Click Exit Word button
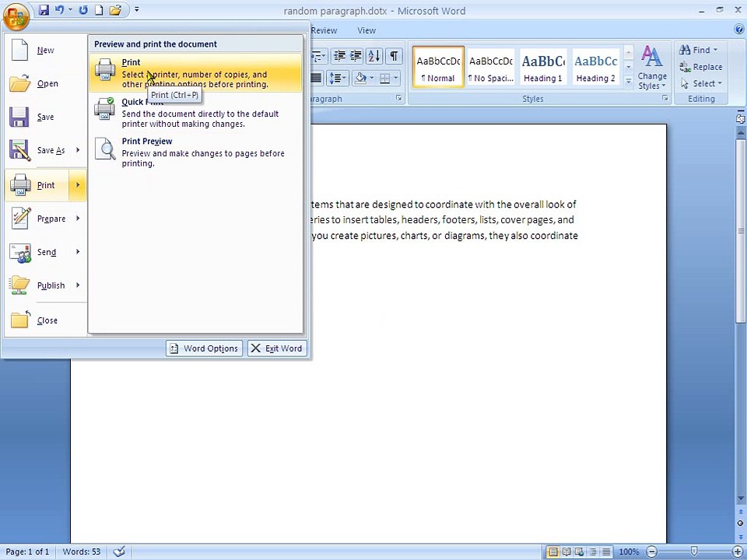The image size is (747, 560). tap(277, 348)
